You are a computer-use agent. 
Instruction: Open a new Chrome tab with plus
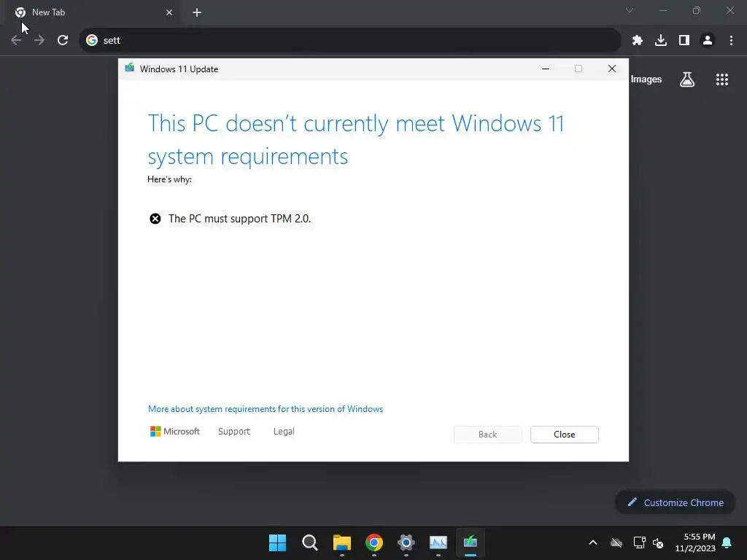point(197,12)
